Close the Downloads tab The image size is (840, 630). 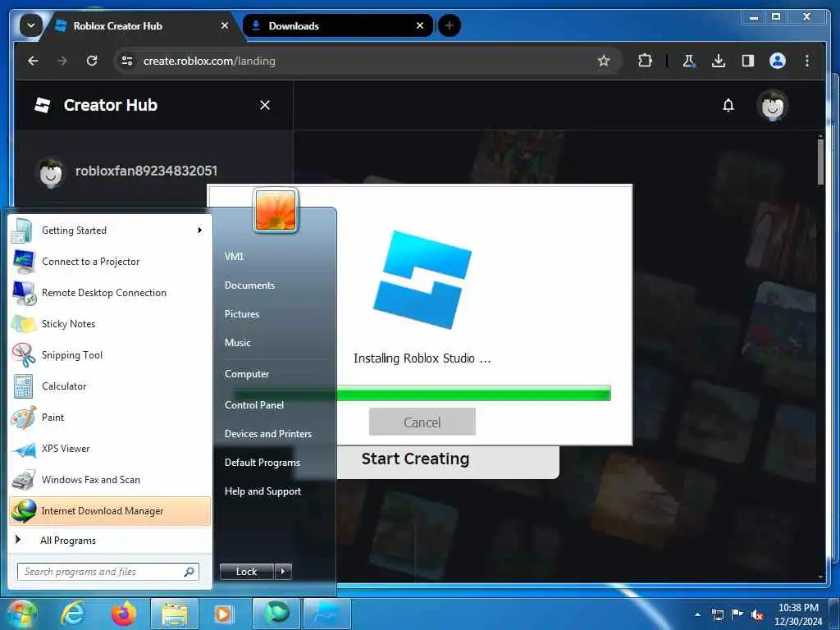(x=420, y=25)
